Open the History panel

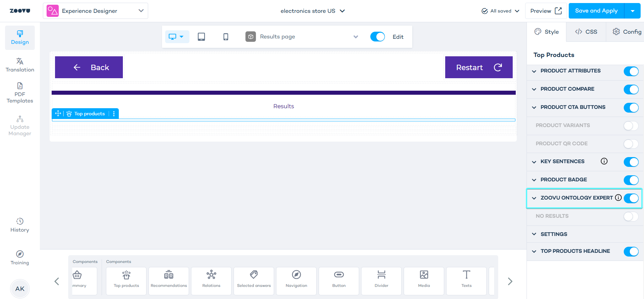(x=20, y=225)
